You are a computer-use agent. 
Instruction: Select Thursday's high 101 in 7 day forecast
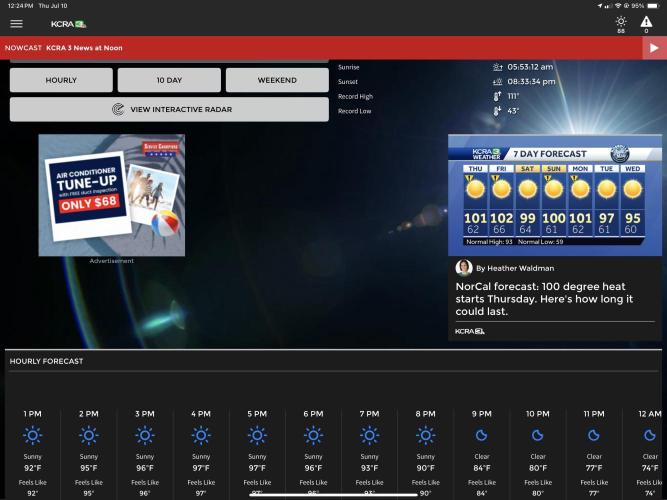(475, 218)
